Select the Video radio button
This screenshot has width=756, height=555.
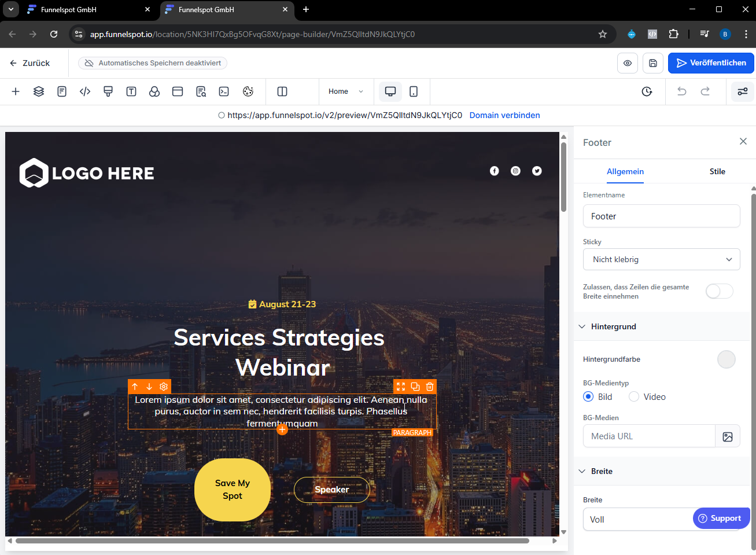(x=634, y=396)
